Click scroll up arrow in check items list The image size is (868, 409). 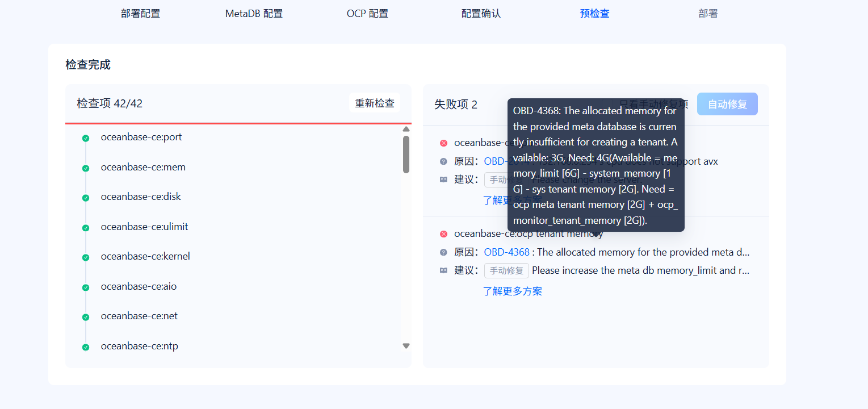pos(406,129)
